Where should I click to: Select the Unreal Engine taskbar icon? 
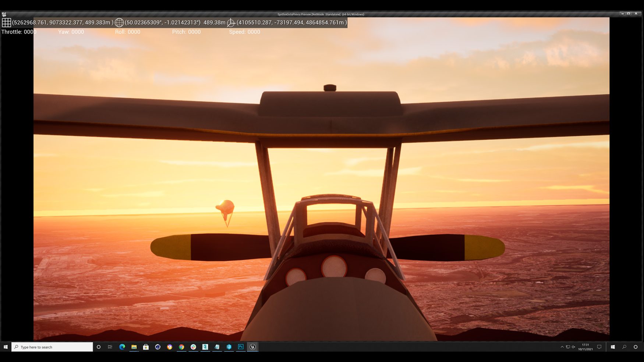click(x=252, y=347)
